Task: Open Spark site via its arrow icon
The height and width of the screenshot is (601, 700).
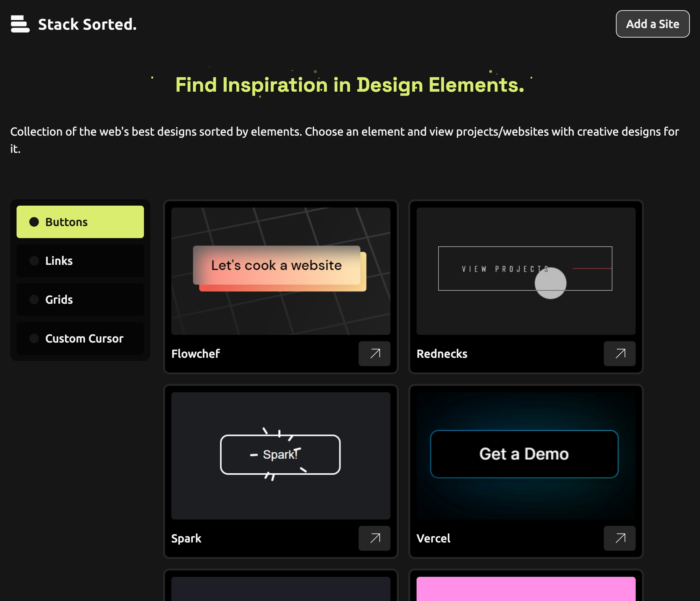Action: [374, 538]
